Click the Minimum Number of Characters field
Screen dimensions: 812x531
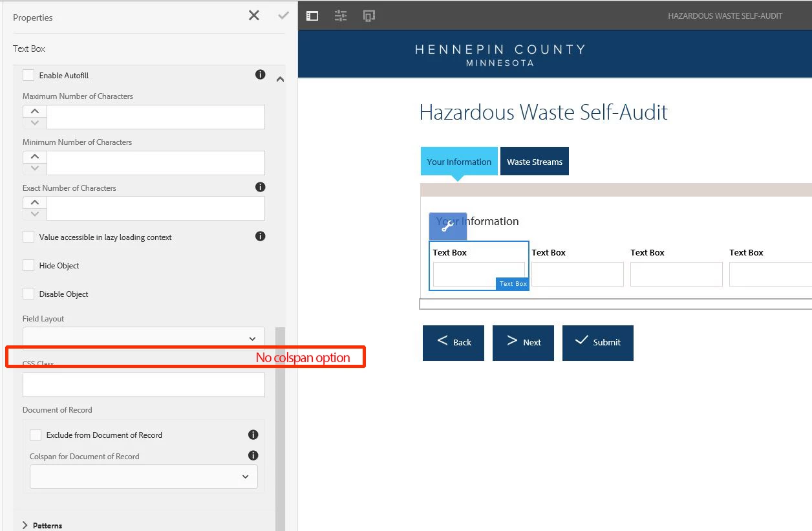pyautogui.click(x=156, y=163)
